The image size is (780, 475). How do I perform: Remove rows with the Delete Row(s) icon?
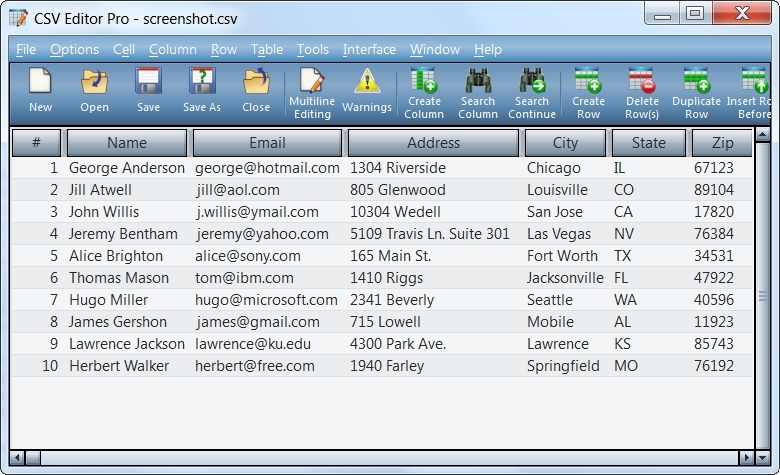point(642,94)
